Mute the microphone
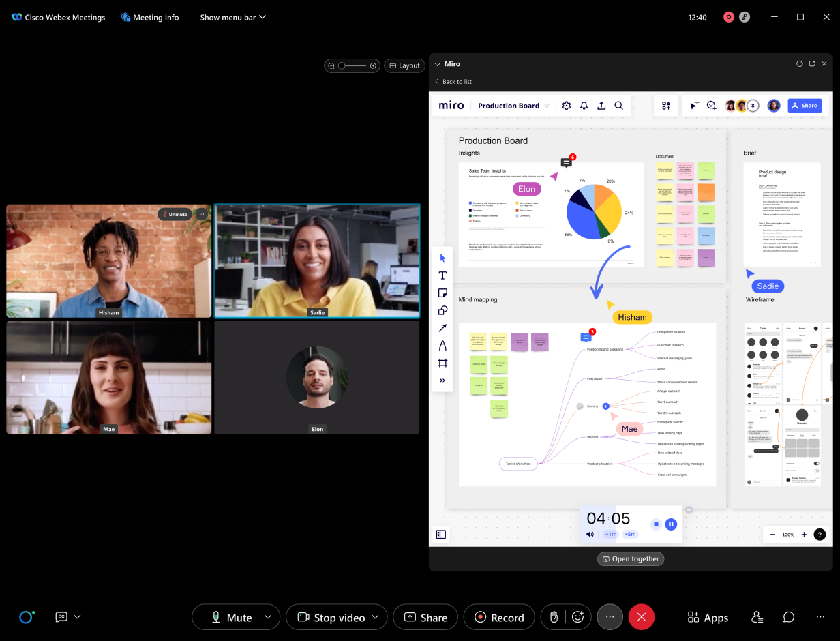 231,617
